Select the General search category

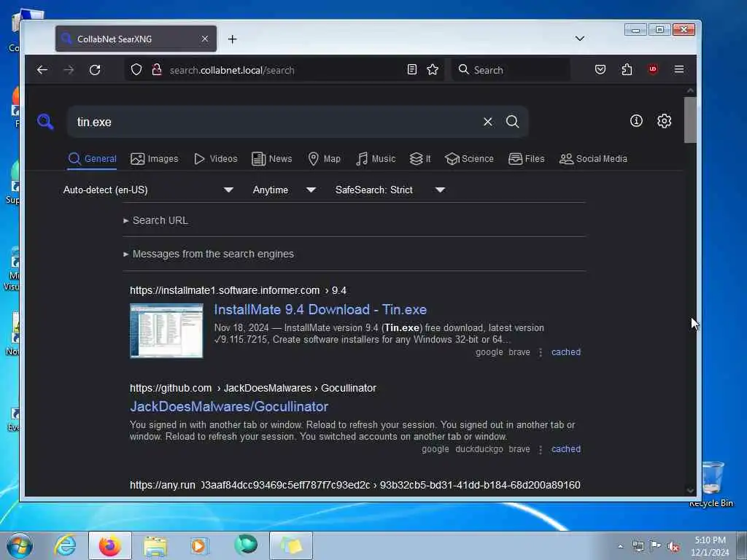93,158
